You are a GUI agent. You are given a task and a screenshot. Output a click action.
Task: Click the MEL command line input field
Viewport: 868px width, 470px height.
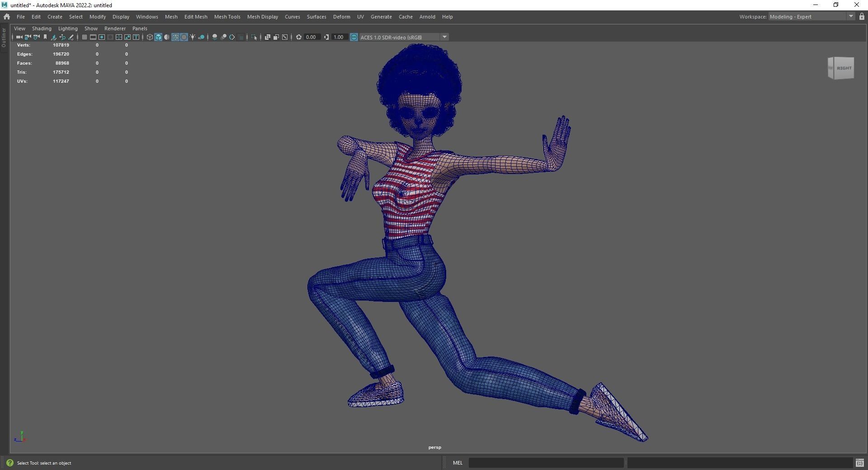coord(546,463)
